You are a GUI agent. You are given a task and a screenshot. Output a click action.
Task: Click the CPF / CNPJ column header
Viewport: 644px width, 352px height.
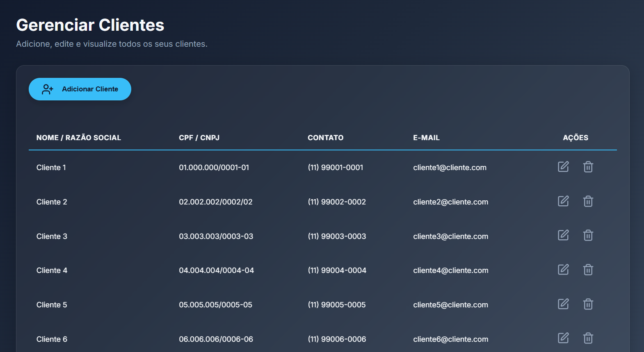tap(199, 138)
